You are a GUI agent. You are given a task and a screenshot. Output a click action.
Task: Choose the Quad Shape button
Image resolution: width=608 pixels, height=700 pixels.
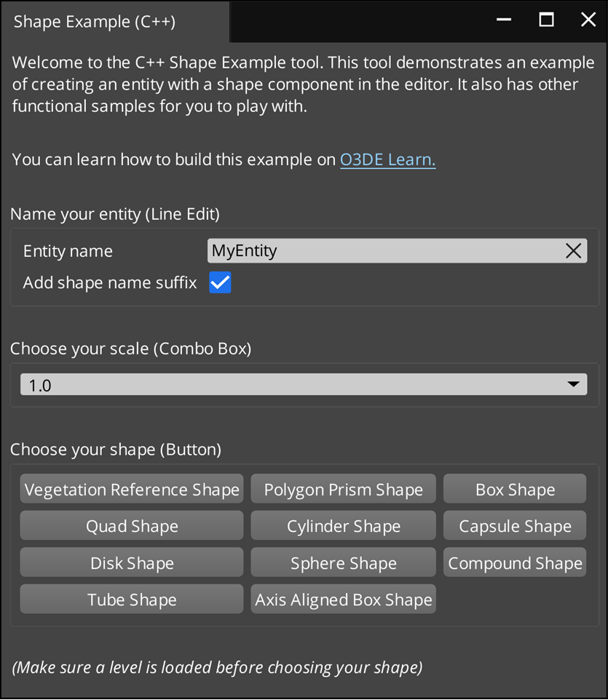[132, 526]
